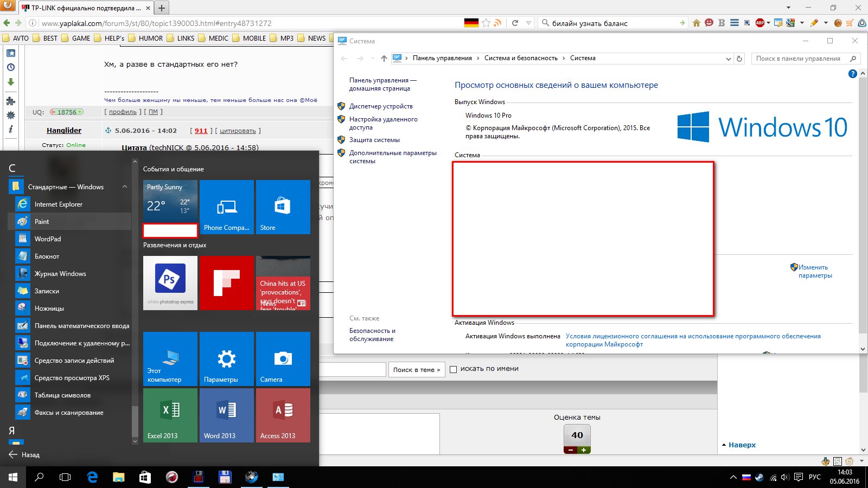
Task: Open the HUMOR bookmarks folder
Action: [x=145, y=38]
